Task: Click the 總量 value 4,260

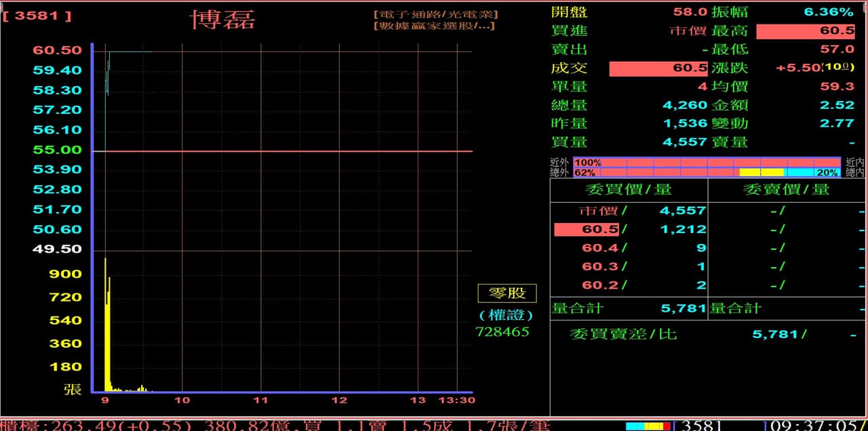Action: (x=685, y=105)
